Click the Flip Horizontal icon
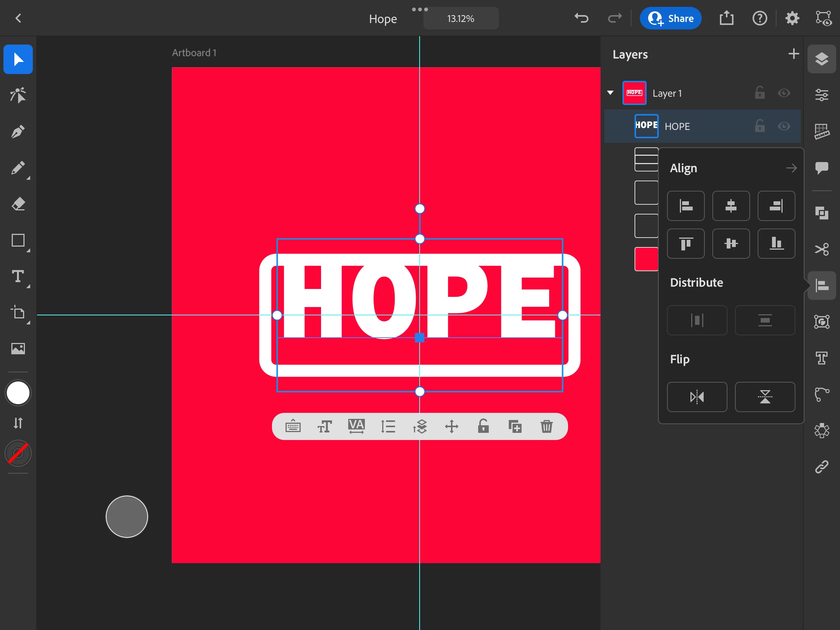 pyautogui.click(x=697, y=397)
